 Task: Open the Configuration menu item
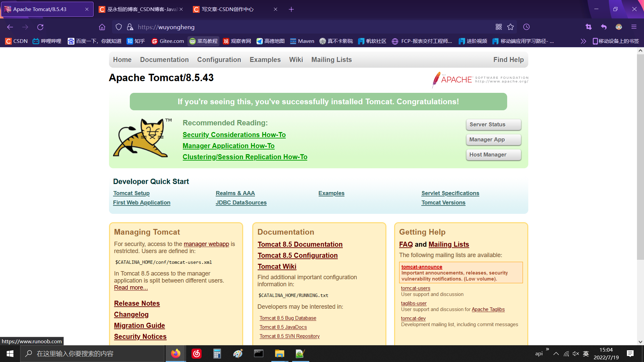click(x=219, y=60)
